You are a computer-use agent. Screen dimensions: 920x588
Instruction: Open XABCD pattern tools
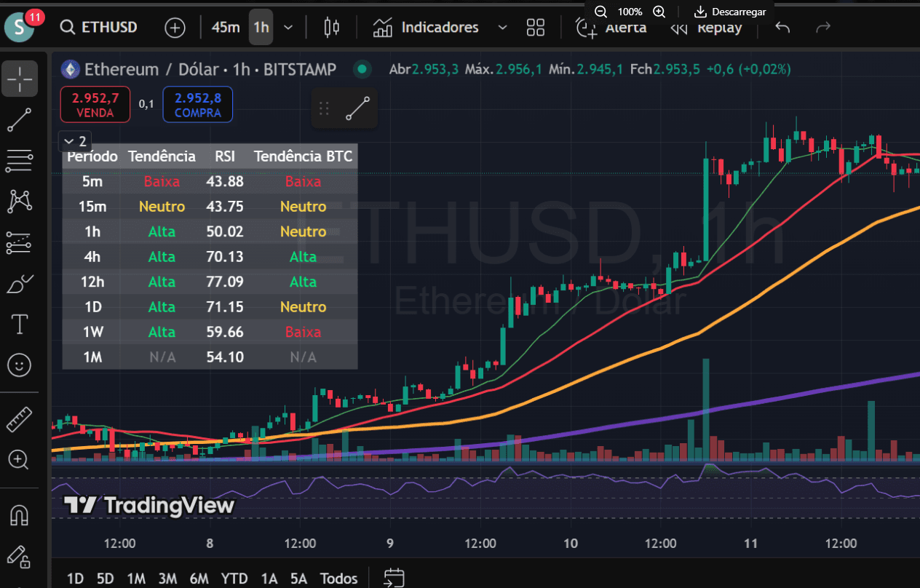click(20, 202)
